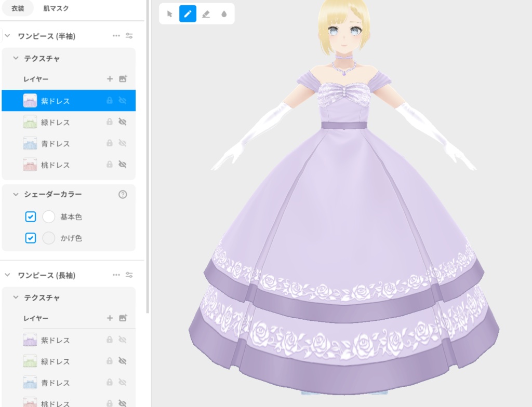Switch to the eraser tool
The height and width of the screenshot is (407, 532).
coord(205,13)
